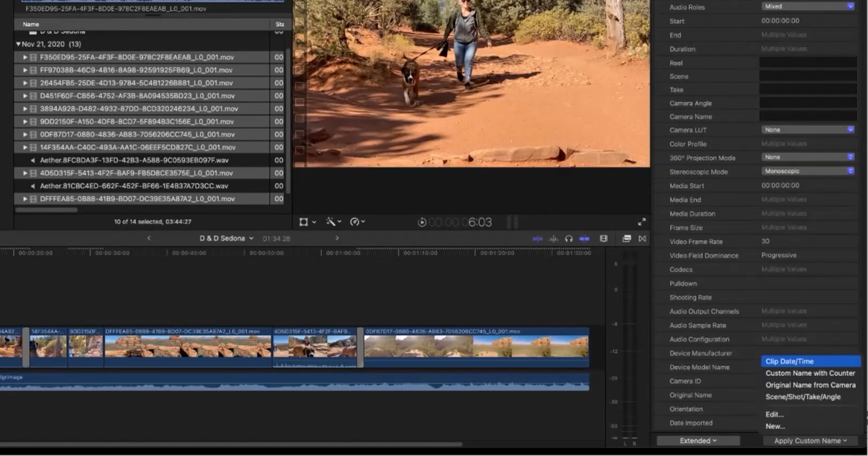Toggle video skimming in the timeline toolbar
Image resolution: width=868 pixels, height=456 pixels.
537,238
